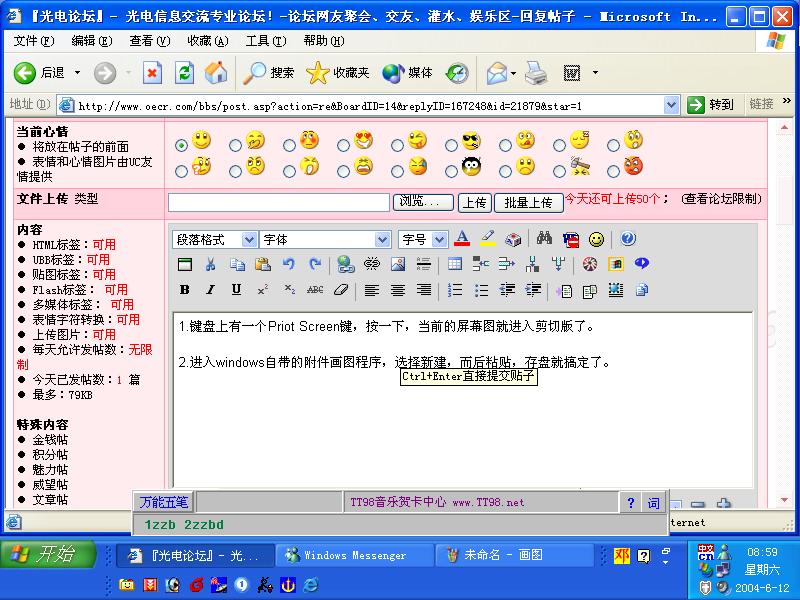Image resolution: width=800 pixels, height=600 pixels.
Task: Click the 转到 go button
Action: click(710, 105)
